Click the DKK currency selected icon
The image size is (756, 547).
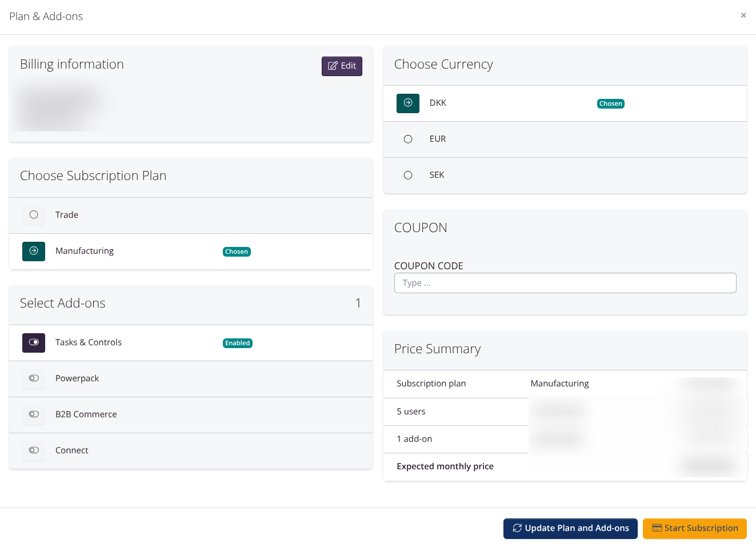tap(408, 103)
